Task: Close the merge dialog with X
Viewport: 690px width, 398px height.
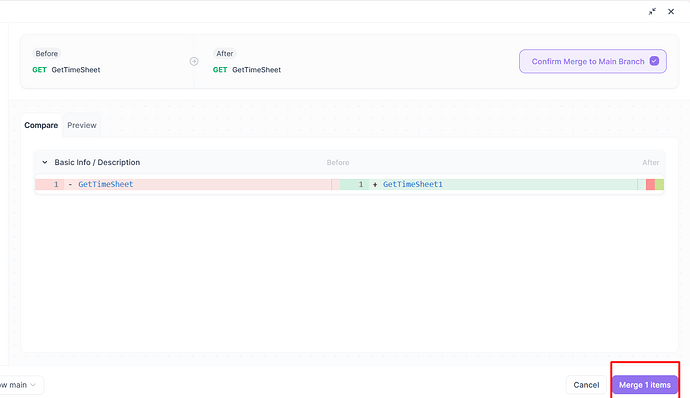Action: [671, 11]
